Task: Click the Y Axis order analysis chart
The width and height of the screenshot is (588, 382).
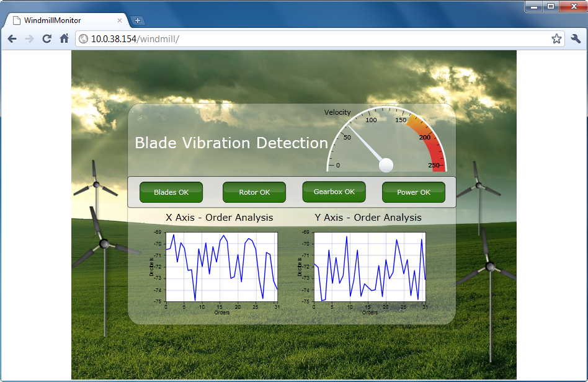Action: tap(369, 267)
